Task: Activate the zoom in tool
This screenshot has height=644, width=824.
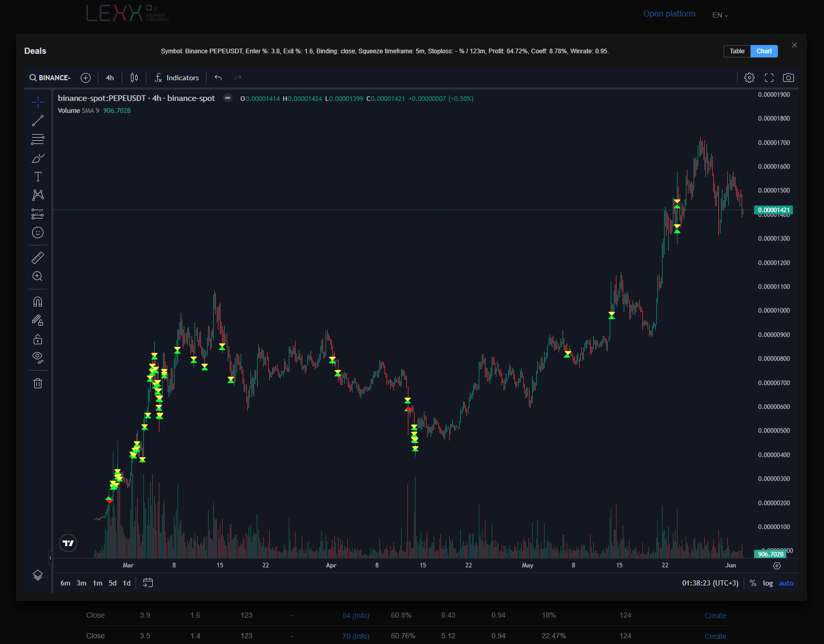Action: pyautogui.click(x=38, y=276)
